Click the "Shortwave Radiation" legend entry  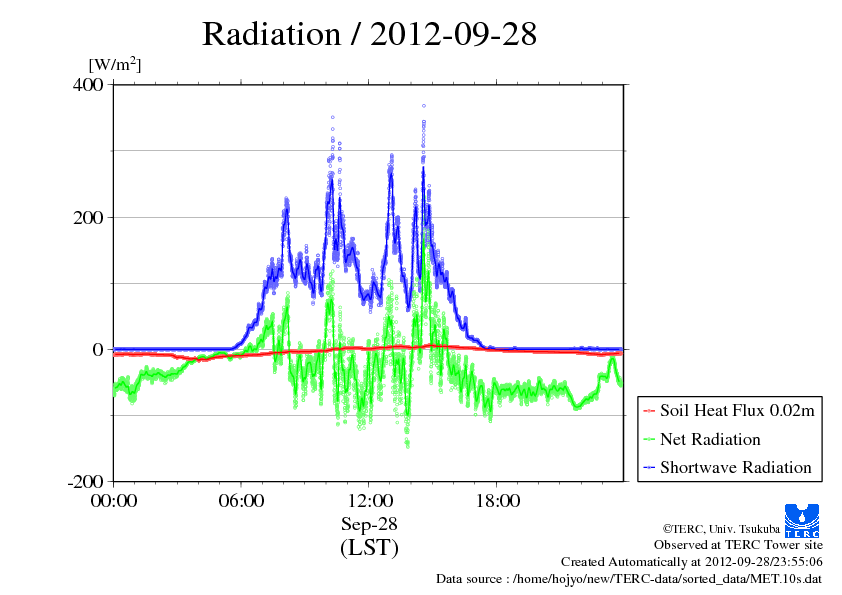[736, 467]
